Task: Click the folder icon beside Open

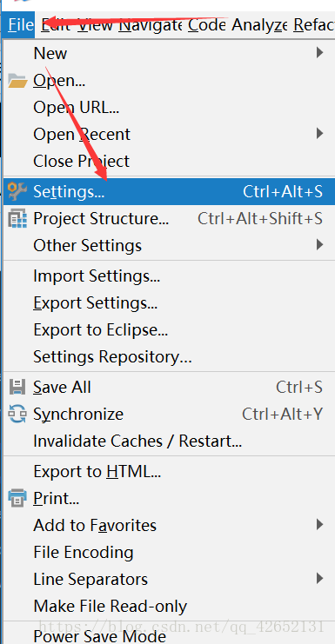Action: (x=17, y=81)
